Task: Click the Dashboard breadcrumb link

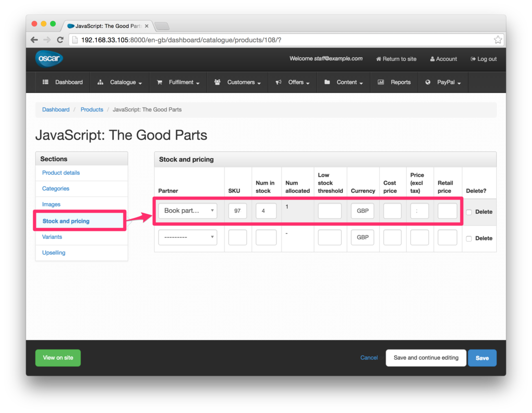Action: 56,109
